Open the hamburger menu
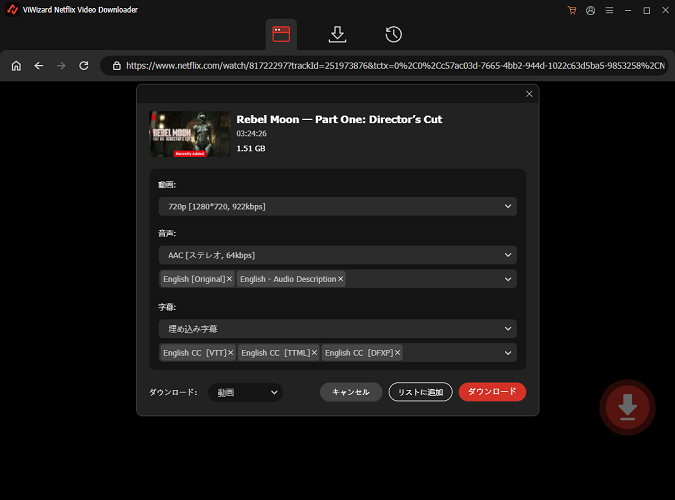 (609, 10)
